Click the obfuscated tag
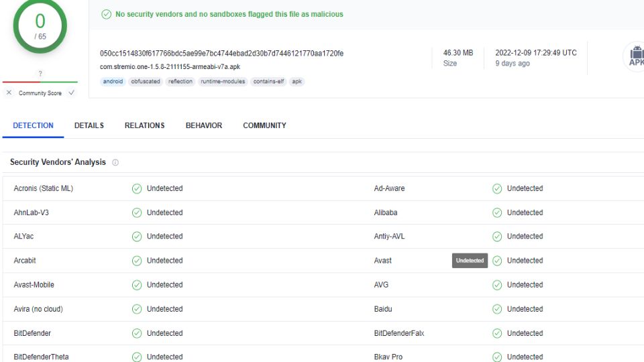This screenshot has width=644, height=362. click(x=146, y=81)
